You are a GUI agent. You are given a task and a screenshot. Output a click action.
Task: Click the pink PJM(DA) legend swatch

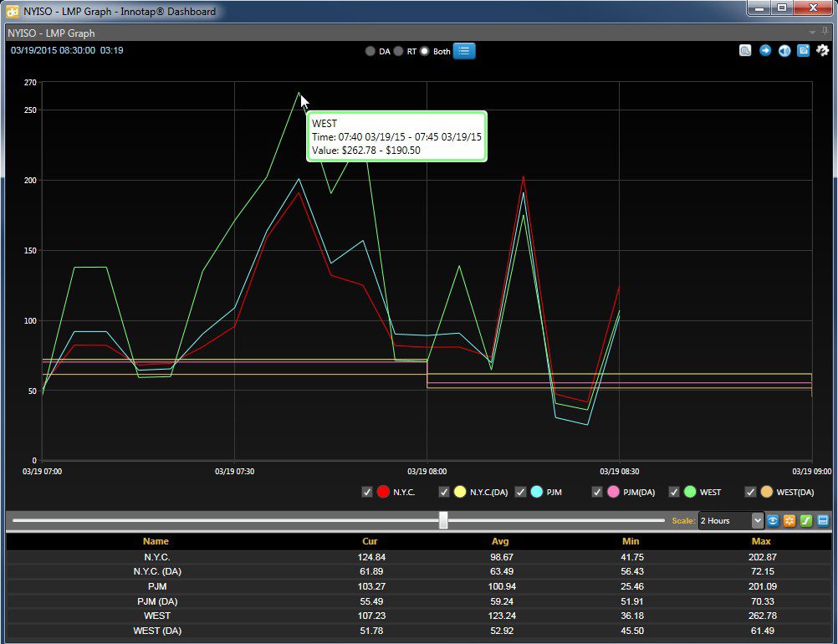tap(614, 492)
